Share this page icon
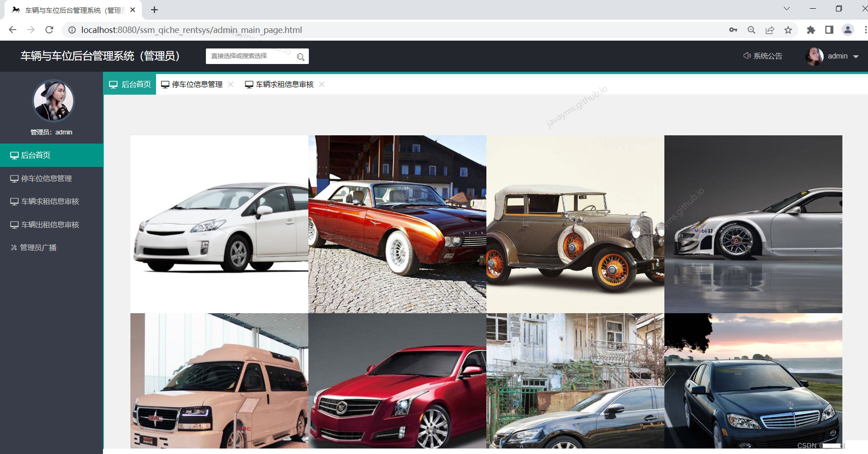Image resolution: width=868 pixels, height=454 pixels. click(770, 30)
